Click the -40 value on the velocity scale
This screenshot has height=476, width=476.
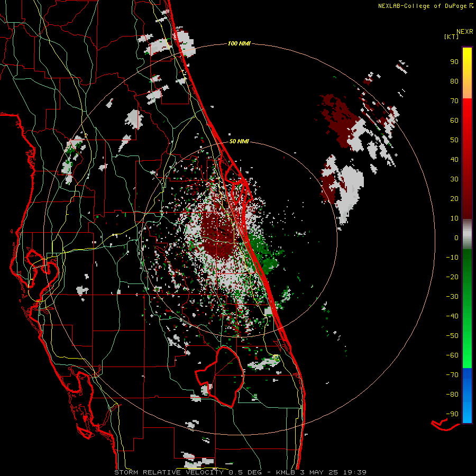(452, 316)
